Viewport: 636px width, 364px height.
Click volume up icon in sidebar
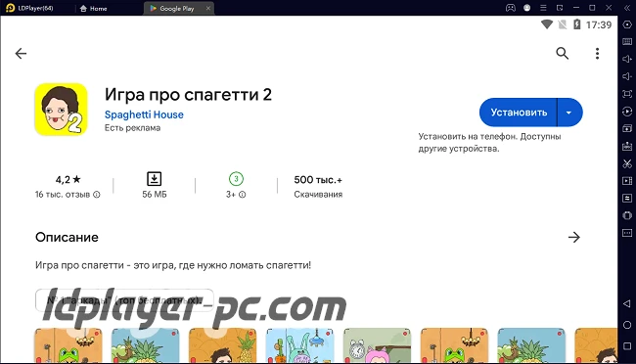pyautogui.click(x=627, y=60)
